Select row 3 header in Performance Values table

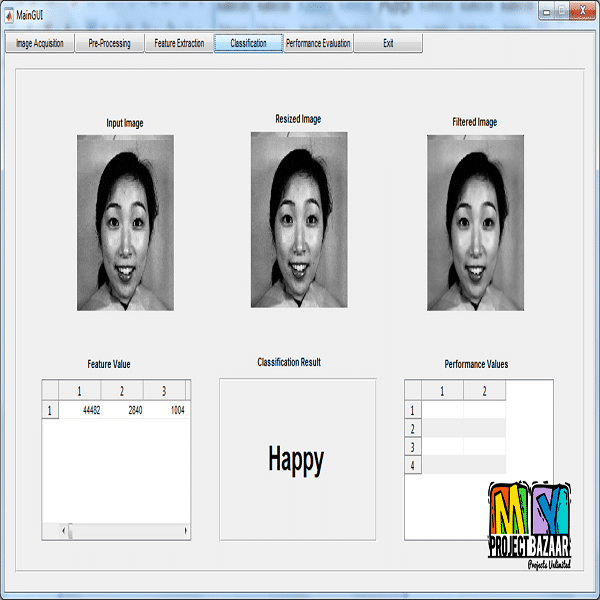coord(413,447)
